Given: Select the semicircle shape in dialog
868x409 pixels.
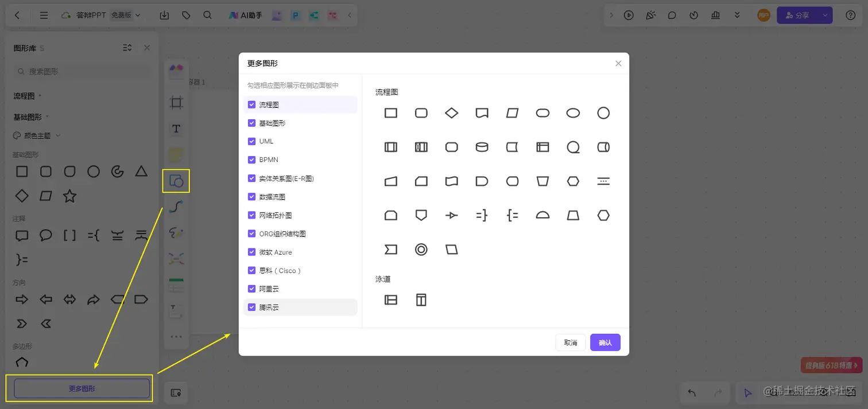Looking at the screenshot, I should [x=542, y=216].
